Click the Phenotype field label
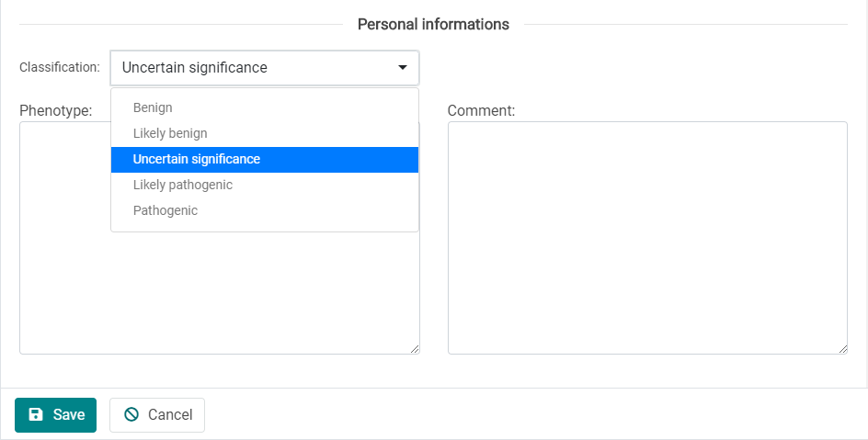 55,110
